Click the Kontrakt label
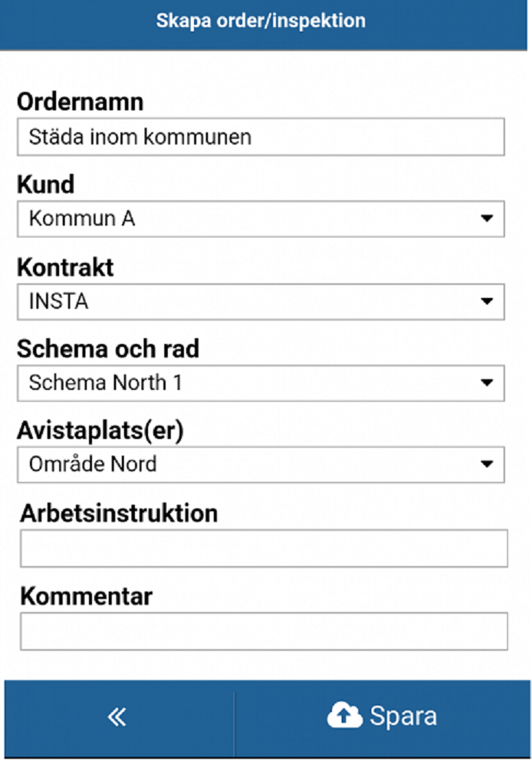The width and height of the screenshot is (532, 761). pos(66,267)
